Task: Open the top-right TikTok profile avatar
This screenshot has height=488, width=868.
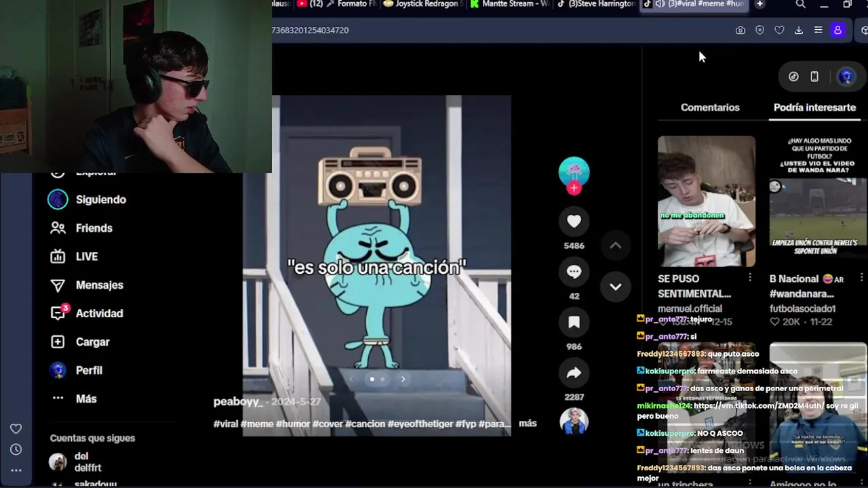Action: 845,77
